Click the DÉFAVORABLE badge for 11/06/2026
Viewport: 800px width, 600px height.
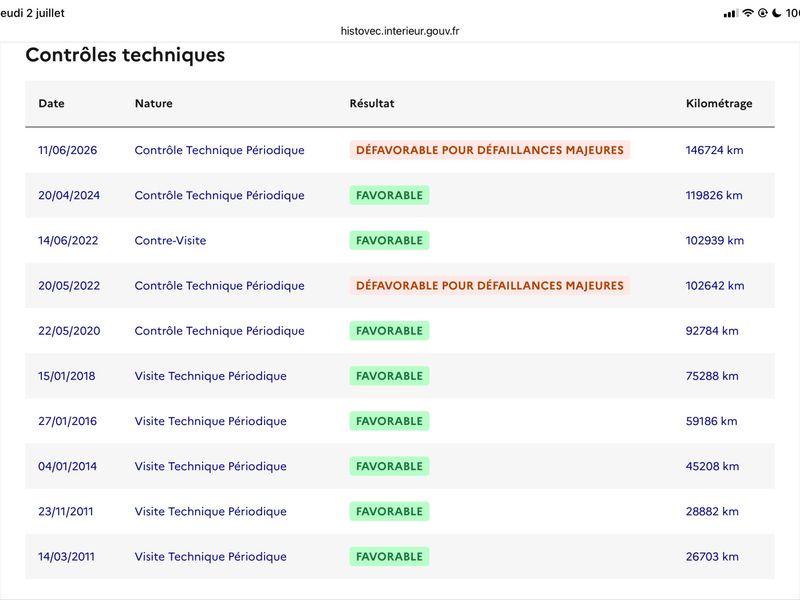490,150
